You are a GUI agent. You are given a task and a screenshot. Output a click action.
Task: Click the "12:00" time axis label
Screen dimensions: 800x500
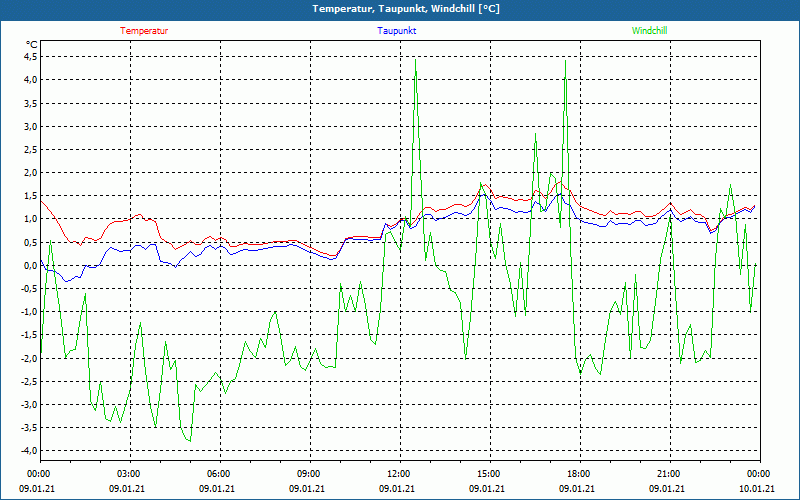(400, 474)
